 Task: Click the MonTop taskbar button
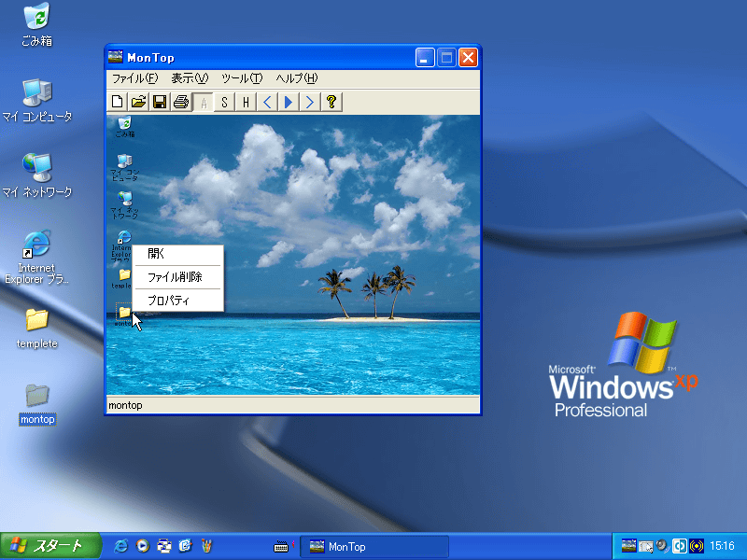point(374,547)
